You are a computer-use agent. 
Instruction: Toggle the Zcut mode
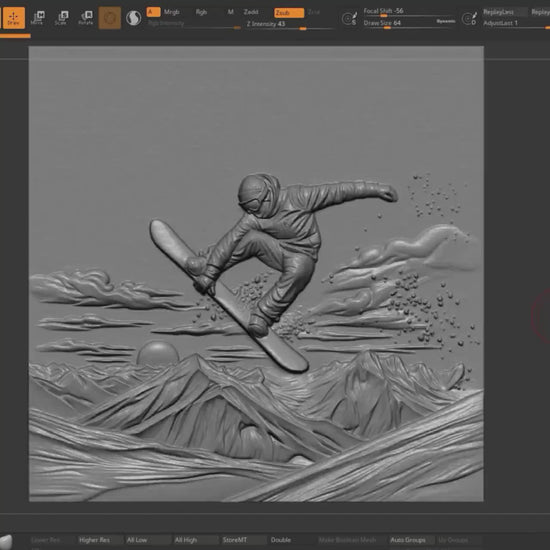click(314, 12)
